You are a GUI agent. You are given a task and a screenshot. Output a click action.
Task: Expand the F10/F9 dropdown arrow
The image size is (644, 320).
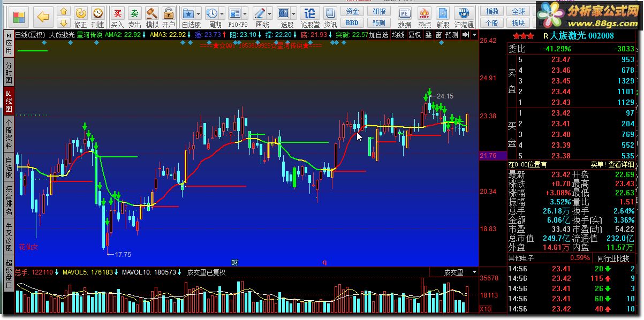(x=245, y=13)
